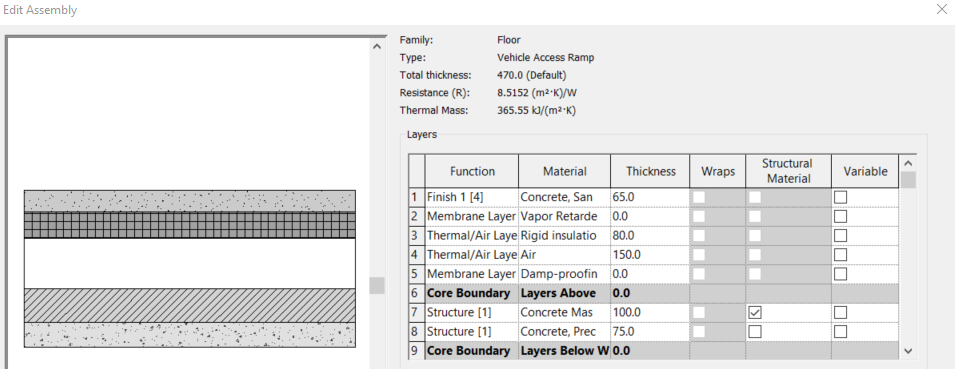This screenshot has height=369, width=955.
Task: Select the Variable column header
Action: pyautogui.click(x=865, y=171)
